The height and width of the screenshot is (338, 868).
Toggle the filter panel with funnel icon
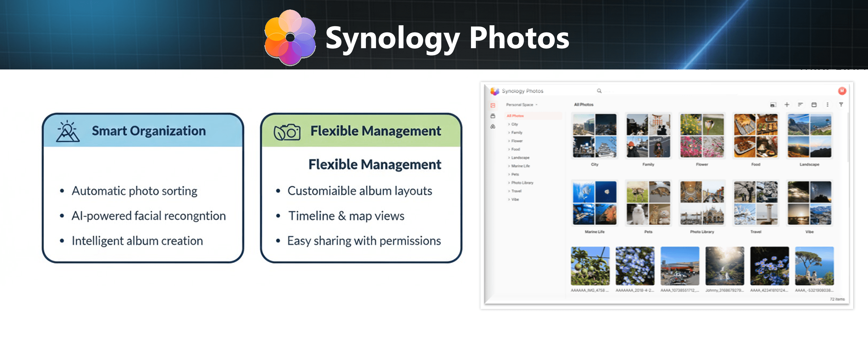click(842, 105)
